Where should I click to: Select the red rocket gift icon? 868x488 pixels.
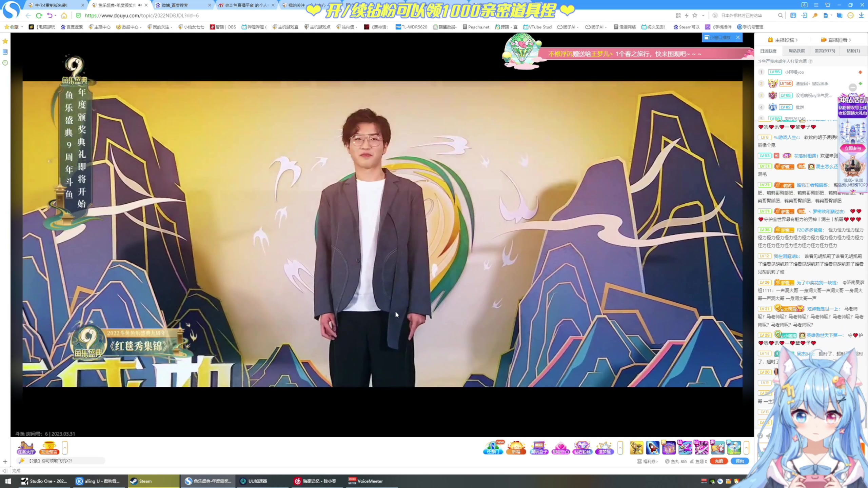(653, 447)
